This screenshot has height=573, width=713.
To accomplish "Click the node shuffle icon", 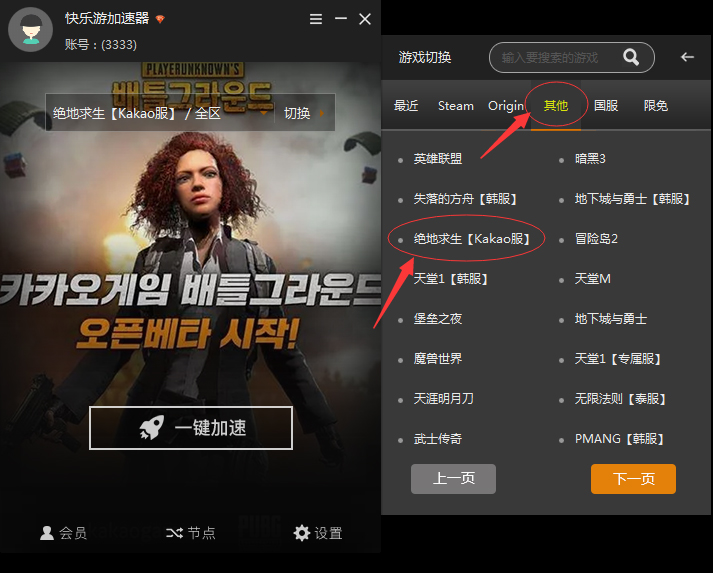I will pyautogui.click(x=174, y=533).
